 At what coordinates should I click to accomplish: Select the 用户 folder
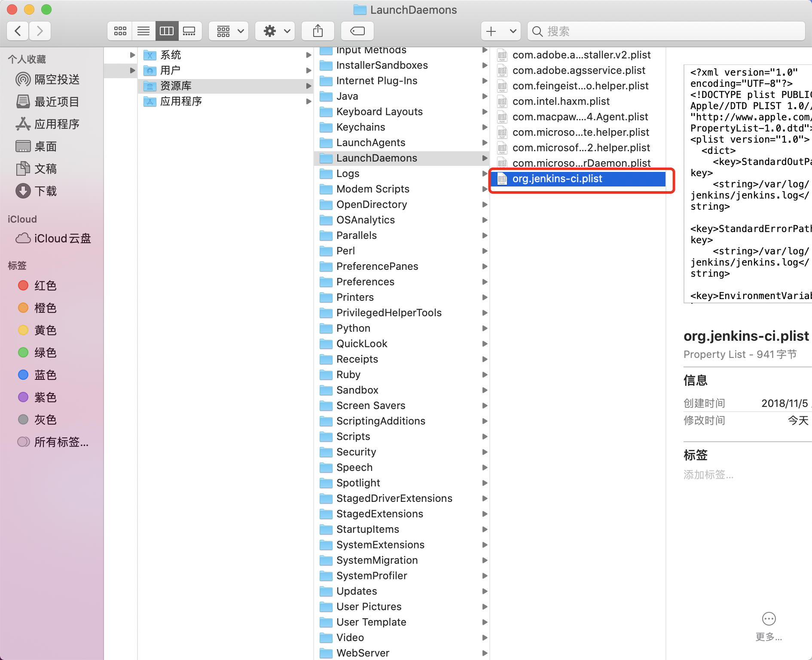pos(225,70)
